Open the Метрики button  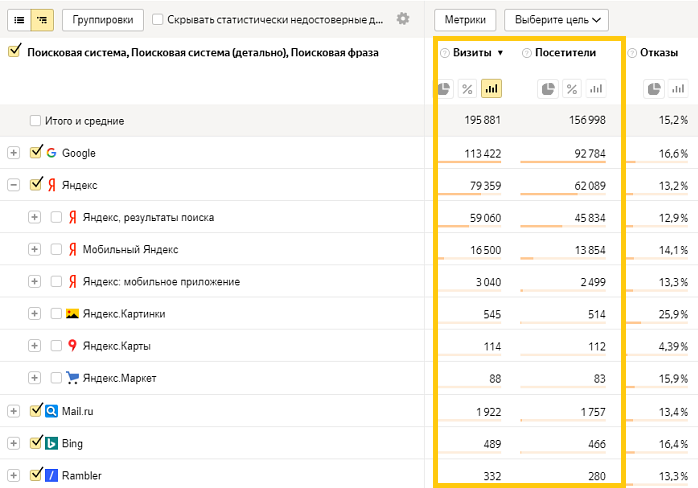(465, 20)
